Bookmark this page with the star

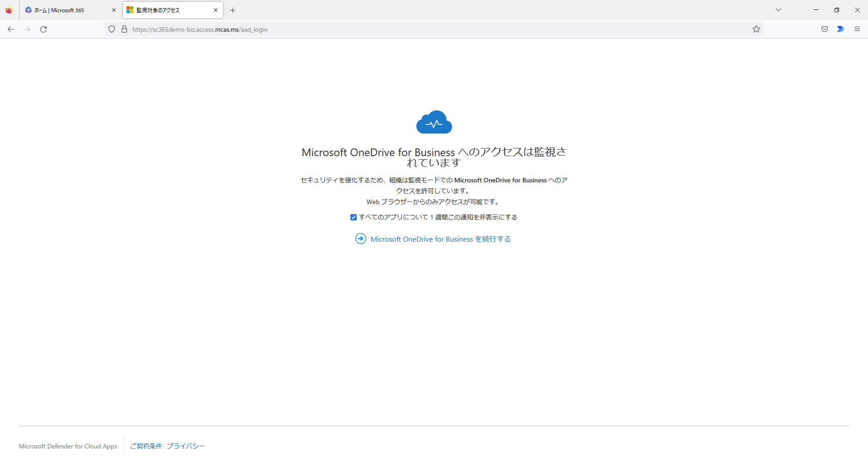pos(756,29)
